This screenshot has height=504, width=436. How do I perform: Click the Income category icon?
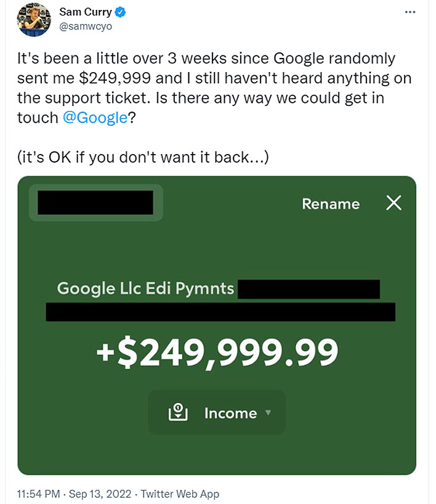(178, 412)
